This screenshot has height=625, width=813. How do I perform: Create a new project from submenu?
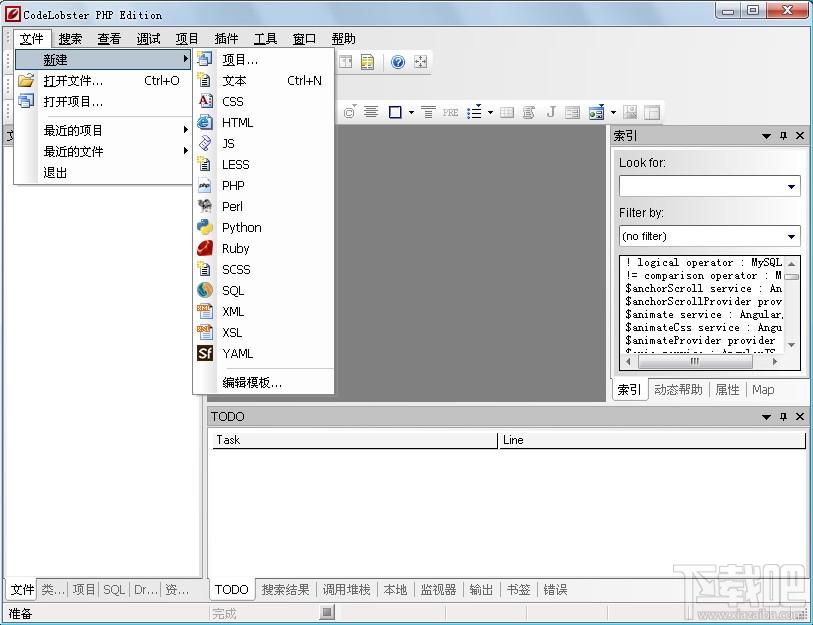tap(263, 60)
